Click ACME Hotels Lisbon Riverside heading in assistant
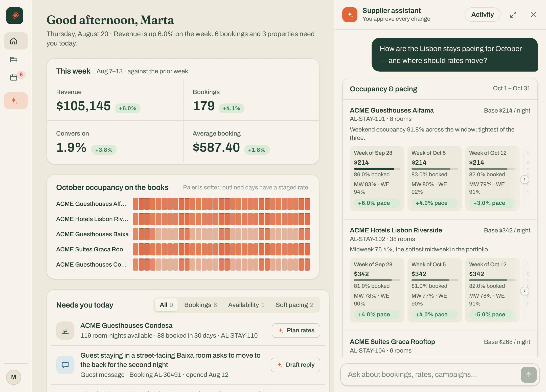This screenshot has height=392, width=546. (x=396, y=230)
